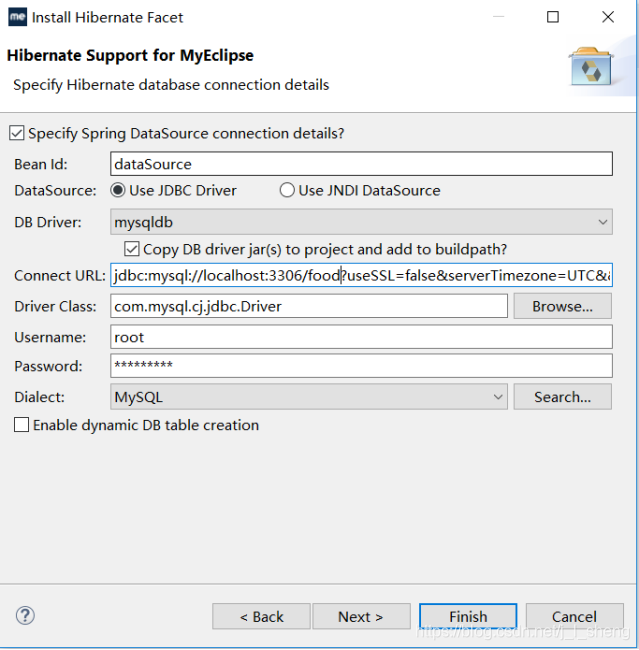Screen dimensions: 639x650
Task: Click the 'Connect URL:' label
Action: (60, 276)
